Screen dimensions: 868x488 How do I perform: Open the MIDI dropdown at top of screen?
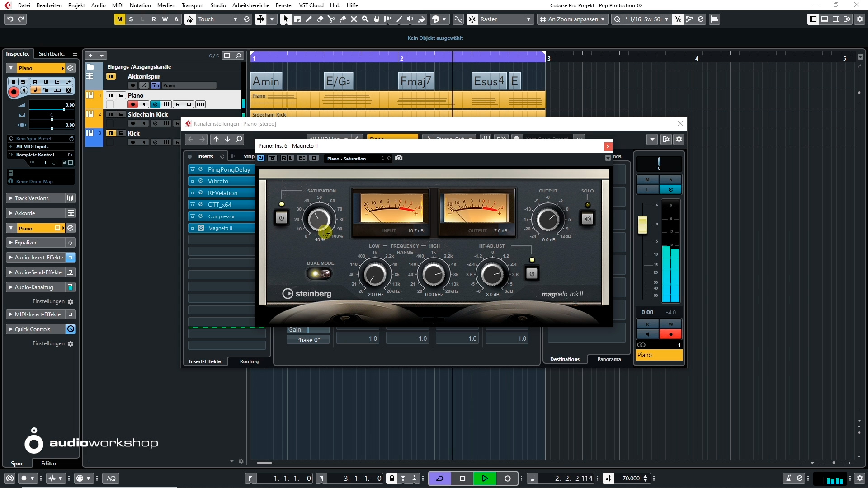click(118, 5)
